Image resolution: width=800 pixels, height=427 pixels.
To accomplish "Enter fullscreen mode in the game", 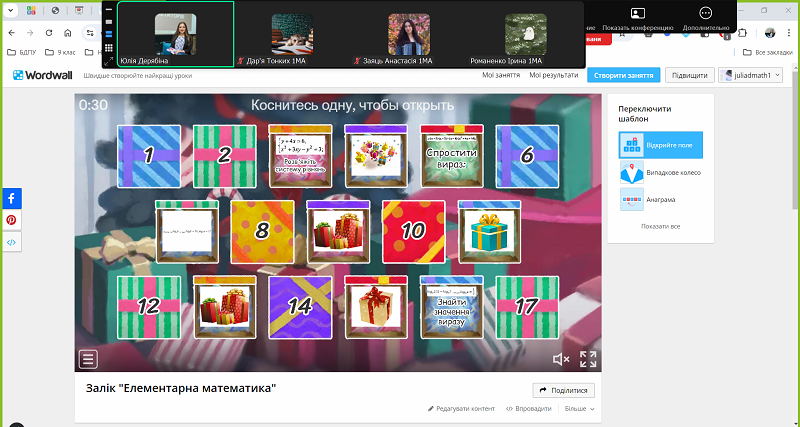I will pyautogui.click(x=588, y=359).
